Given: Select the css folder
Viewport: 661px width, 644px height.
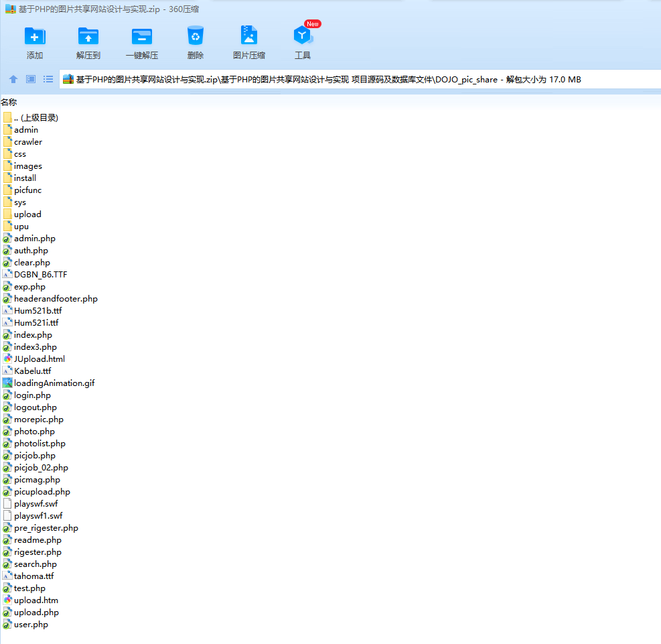Looking at the screenshot, I should click(x=15, y=154).
